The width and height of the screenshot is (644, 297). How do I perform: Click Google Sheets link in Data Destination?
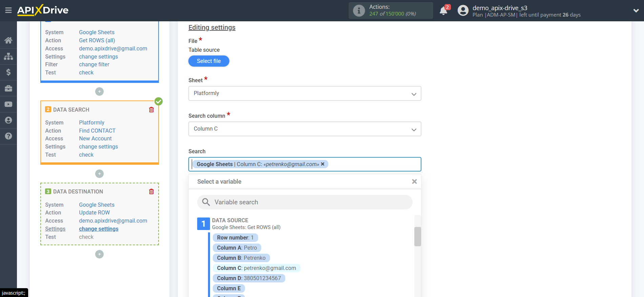click(x=97, y=205)
